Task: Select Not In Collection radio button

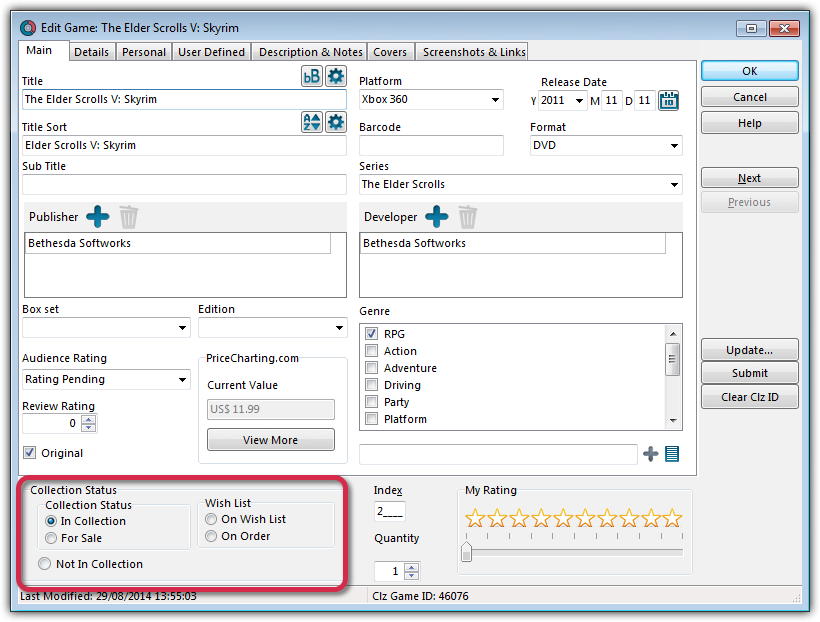Action: pyautogui.click(x=44, y=563)
